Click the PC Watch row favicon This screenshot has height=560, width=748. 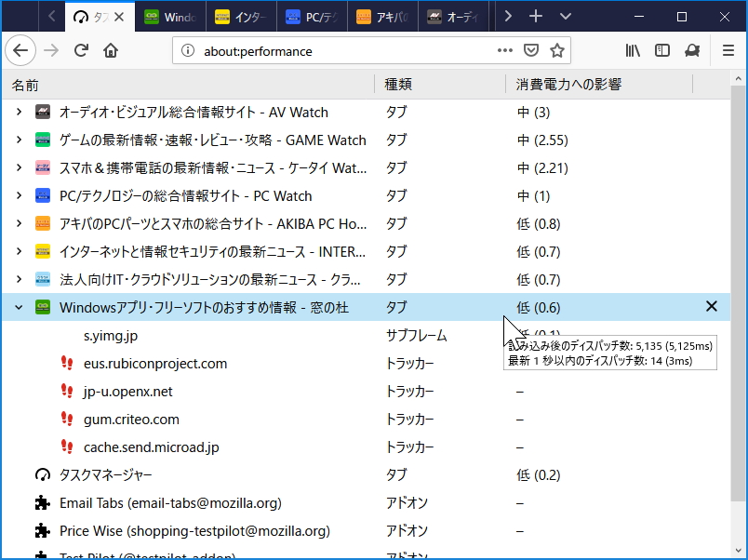43,195
